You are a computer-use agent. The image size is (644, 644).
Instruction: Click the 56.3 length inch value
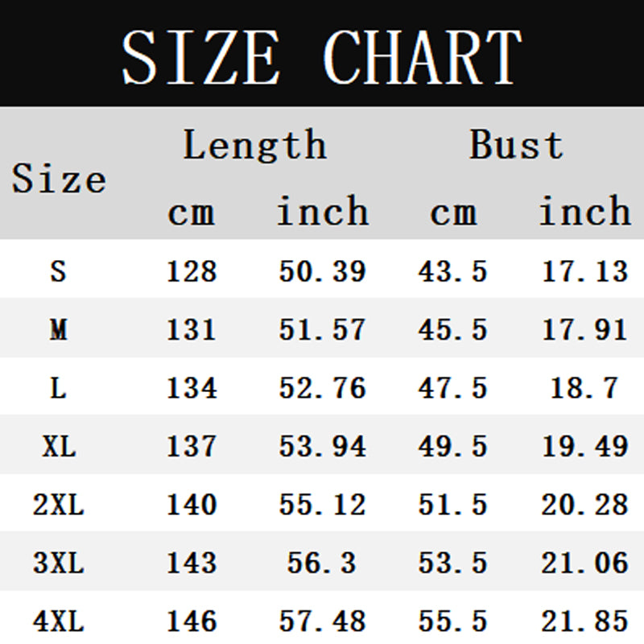click(x=322, y=563)
